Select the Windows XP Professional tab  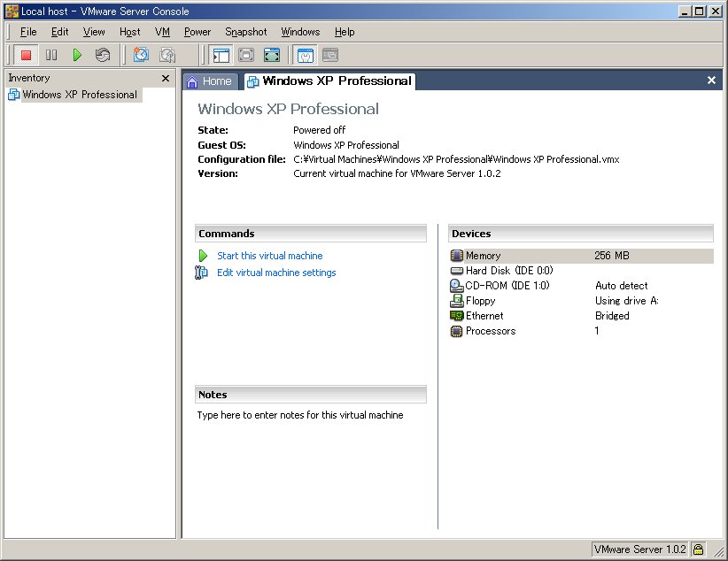(329, 81)
